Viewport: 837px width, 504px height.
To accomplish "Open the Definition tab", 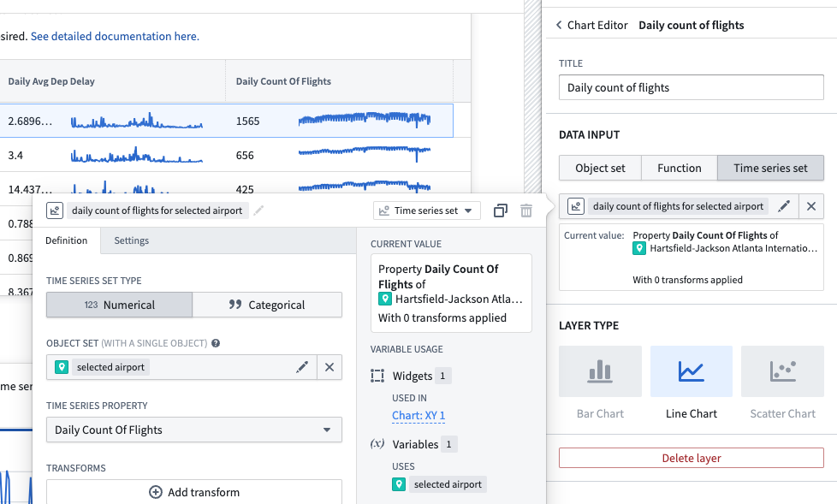I will (x=66, y=240).
